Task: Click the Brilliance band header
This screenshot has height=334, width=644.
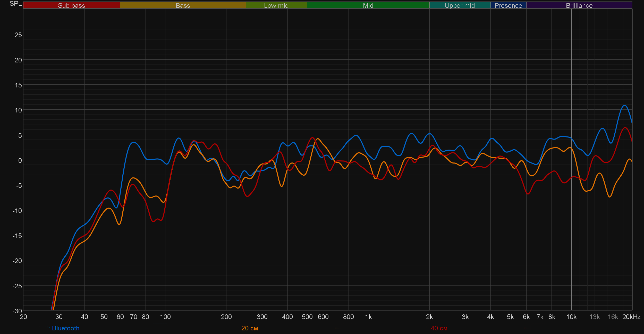Action: 579,5
